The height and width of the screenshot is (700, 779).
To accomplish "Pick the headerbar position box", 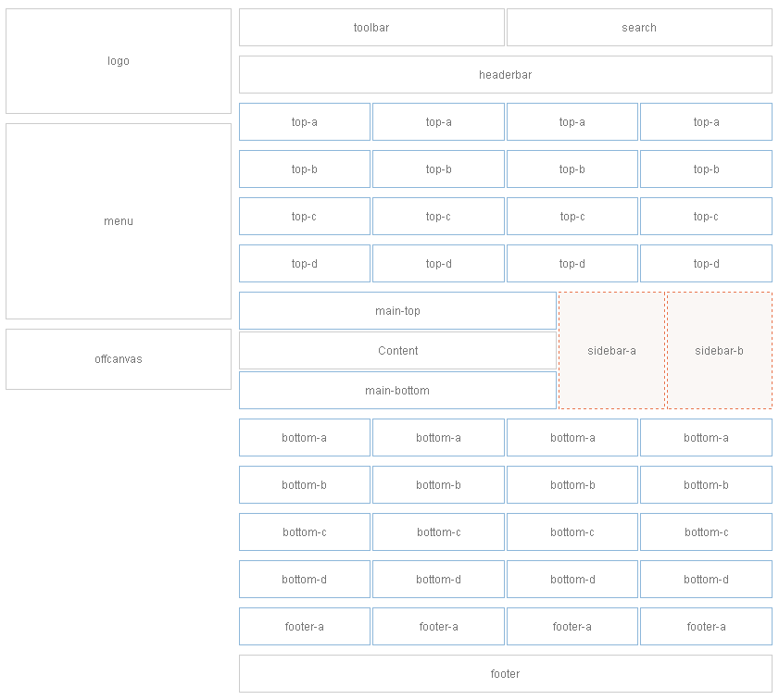I will point(506,74).
